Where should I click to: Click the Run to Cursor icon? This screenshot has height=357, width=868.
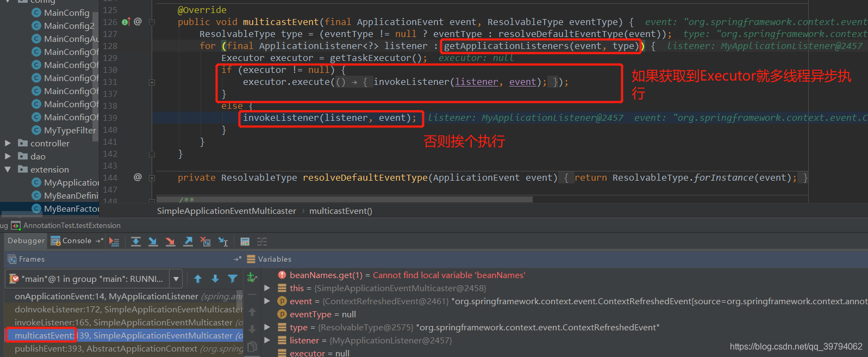point(223,242)
